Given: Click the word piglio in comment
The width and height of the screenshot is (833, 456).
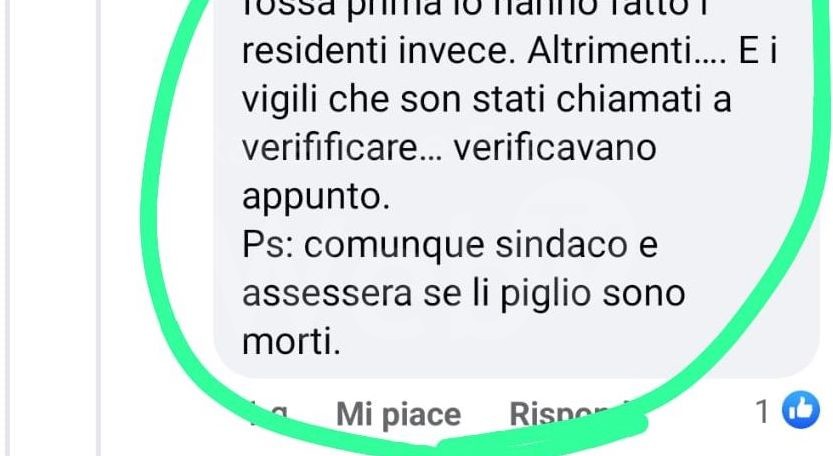Looking at the screenshot, I should 546,294.
